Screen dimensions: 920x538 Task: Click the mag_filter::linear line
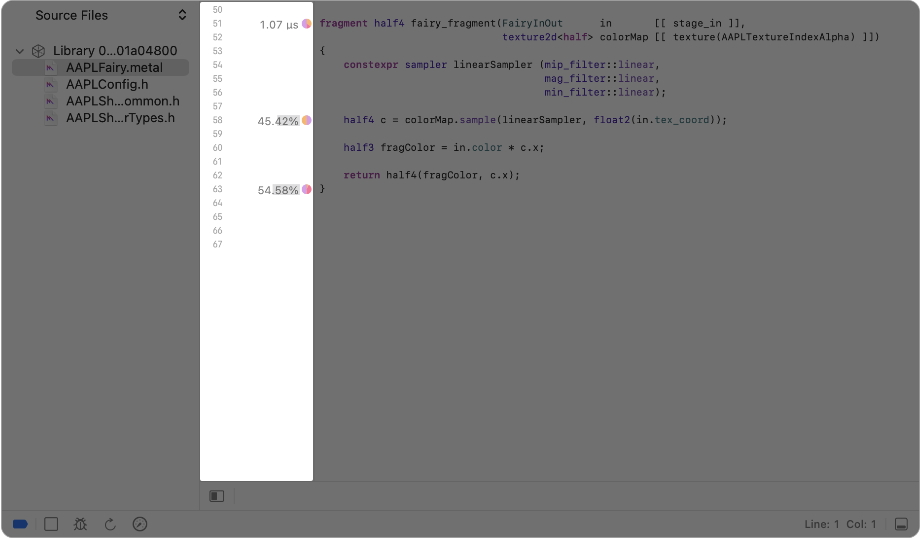pyautogui.click(x=602, y=79)
